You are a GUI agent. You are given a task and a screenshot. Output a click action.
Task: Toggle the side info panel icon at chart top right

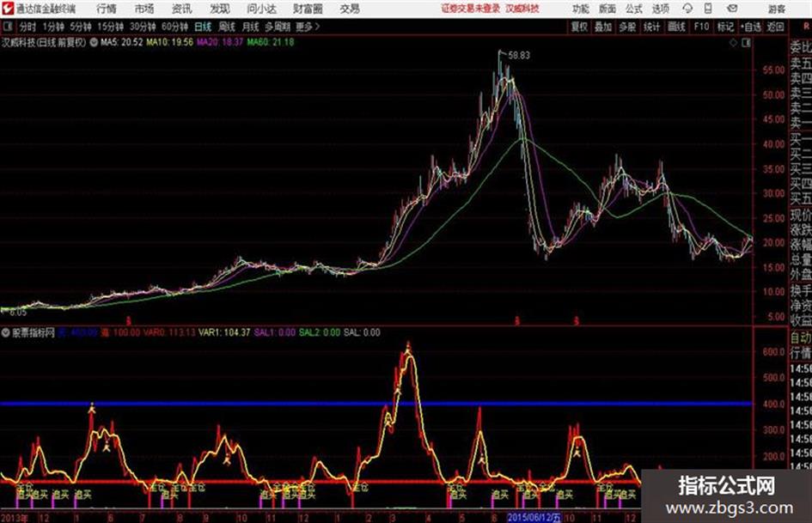coord(746,43)
